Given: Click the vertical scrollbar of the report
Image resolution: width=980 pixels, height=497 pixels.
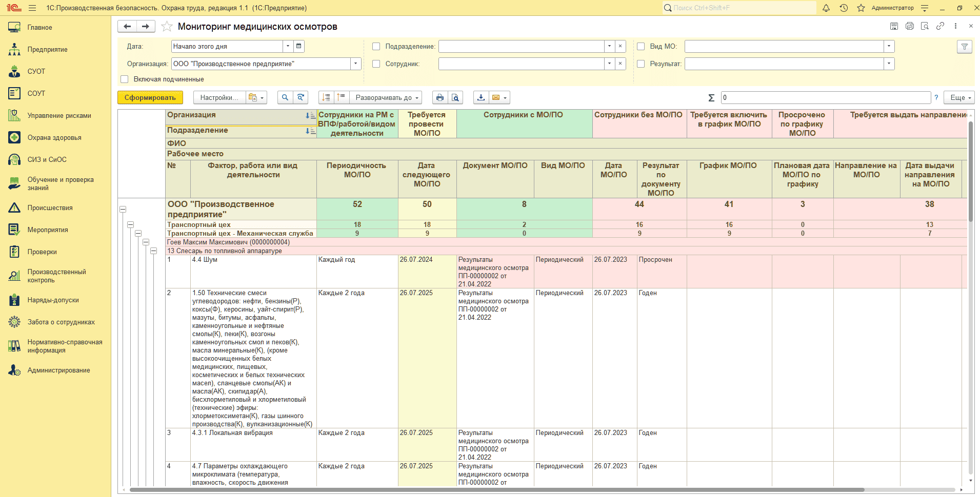Looking at the screenshot, I should point(971,171).
